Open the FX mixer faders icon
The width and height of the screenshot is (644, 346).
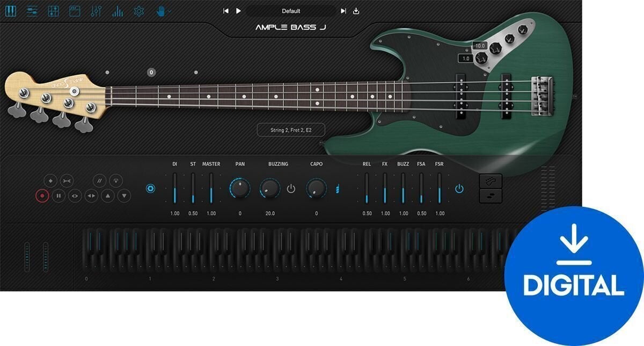point(96,11)
